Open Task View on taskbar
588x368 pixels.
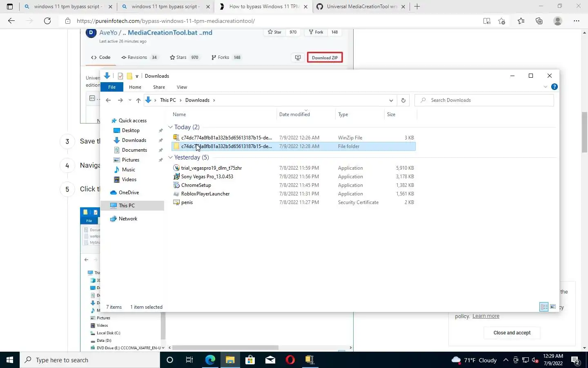pyautogui.click(x=189, y=360)
